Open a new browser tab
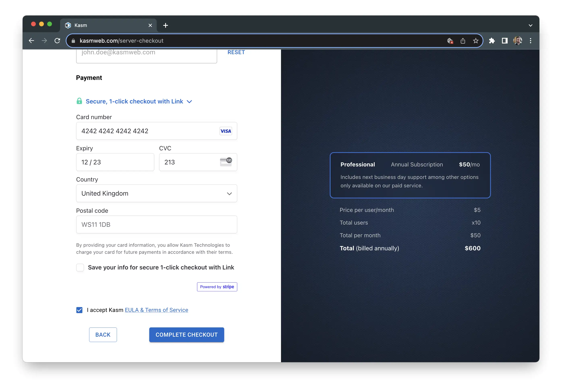The width and height of the screenshot is (562, 392). [x=165, y=25]
